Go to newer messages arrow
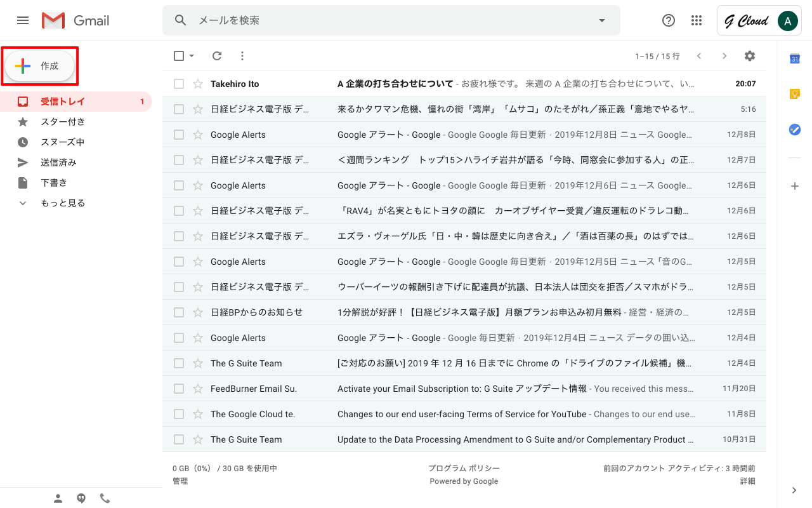 [699, 56]
